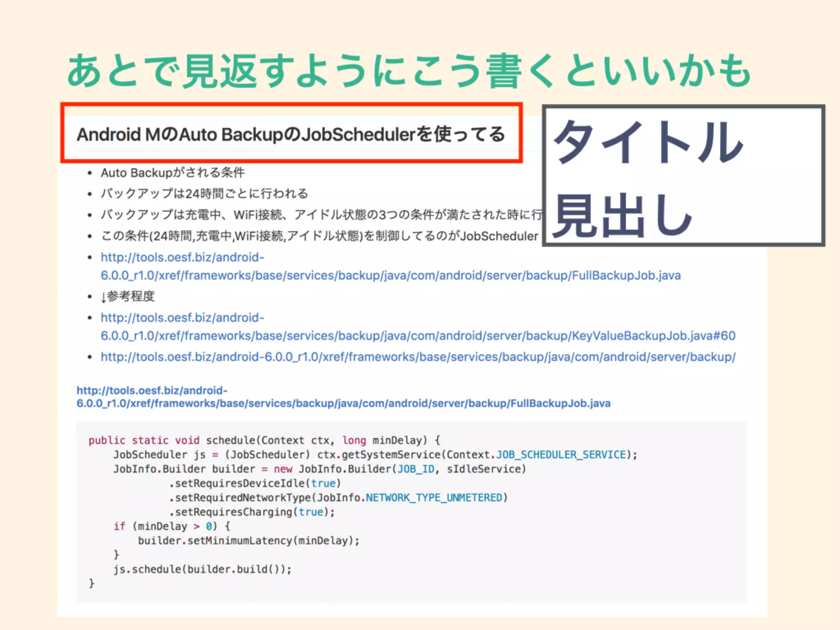Click bullet 'Auto Backupがされる条件'
This screenshot has height=630, width=840.
tap(173, 173)
